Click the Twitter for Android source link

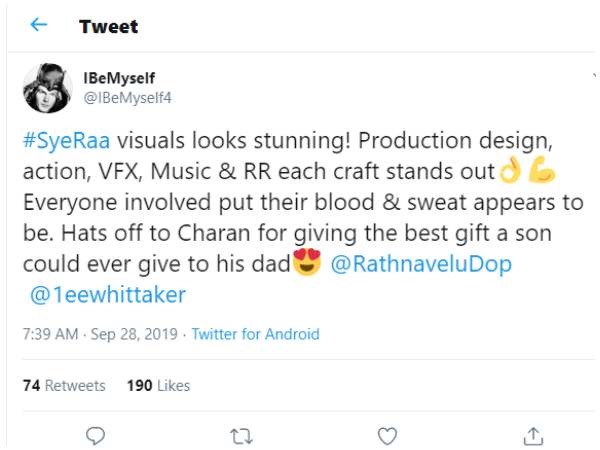point(255,334)
